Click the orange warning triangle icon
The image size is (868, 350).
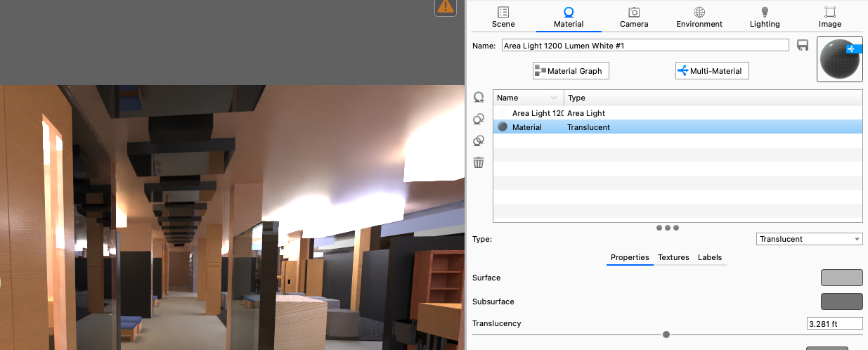446,7
